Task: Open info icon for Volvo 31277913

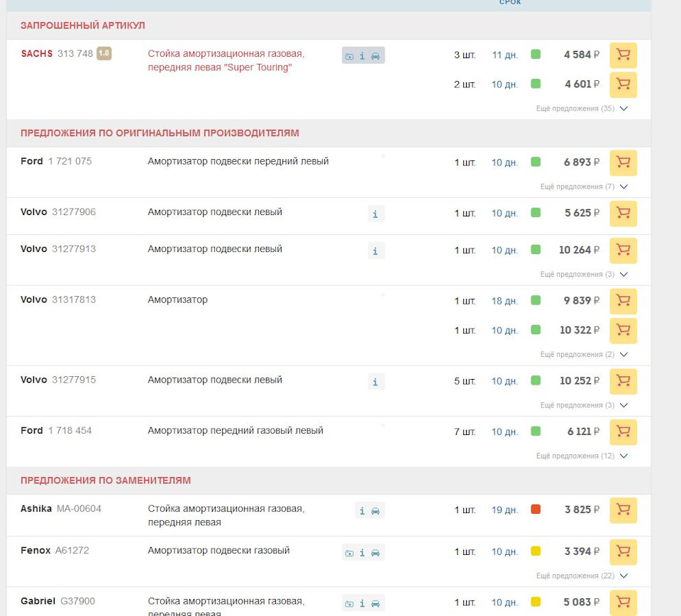Action: pos(376,251)
